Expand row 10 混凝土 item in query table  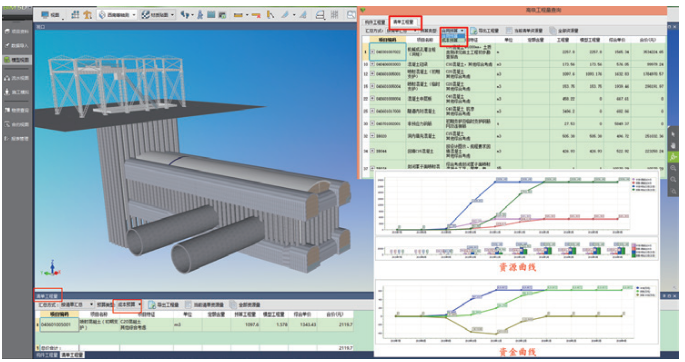click(x=372, y=64)
